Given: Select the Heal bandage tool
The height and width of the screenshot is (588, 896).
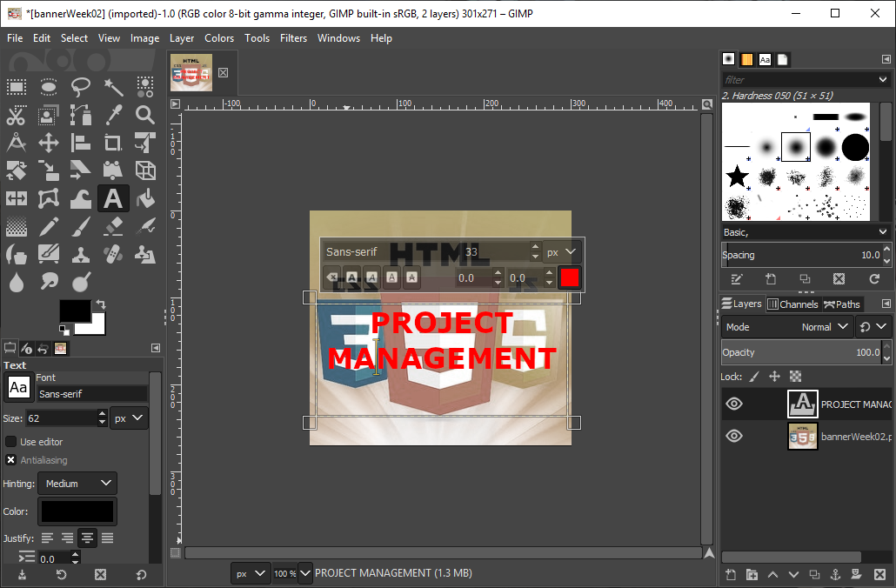Looking at the screenshot, I should click(x=113, y=254).
